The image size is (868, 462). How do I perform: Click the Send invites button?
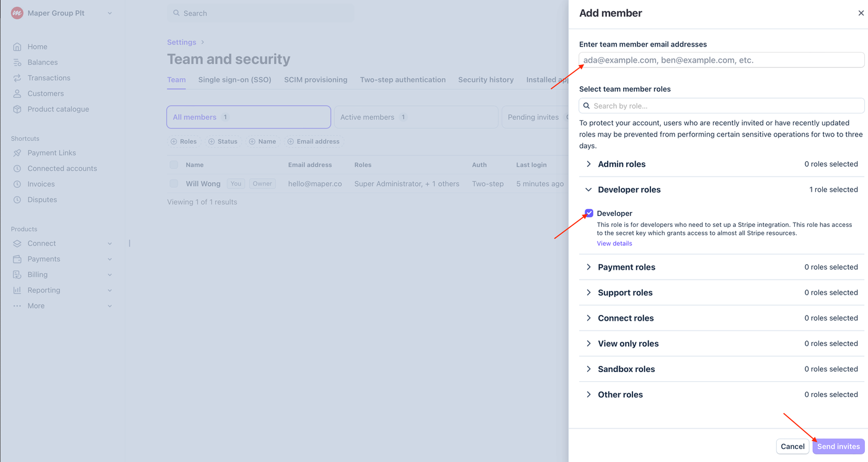pyautogui.click(x=838, y=446)
